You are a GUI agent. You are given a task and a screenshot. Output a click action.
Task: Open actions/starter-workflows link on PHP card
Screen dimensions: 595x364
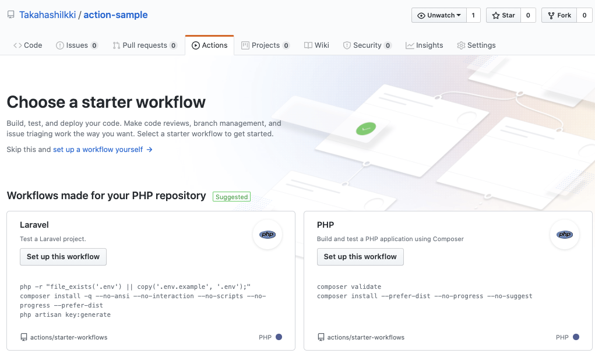pos(366,337)
